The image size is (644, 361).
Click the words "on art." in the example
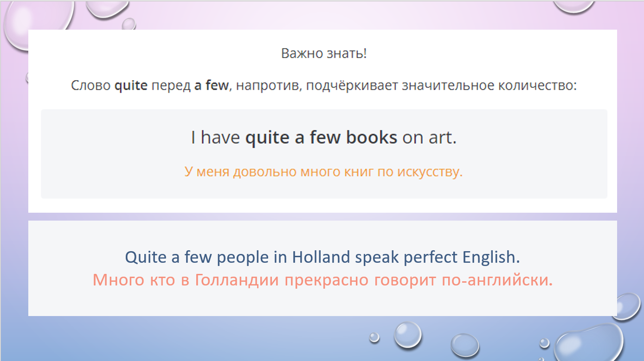pyautogui.click(x=429, y=138)
